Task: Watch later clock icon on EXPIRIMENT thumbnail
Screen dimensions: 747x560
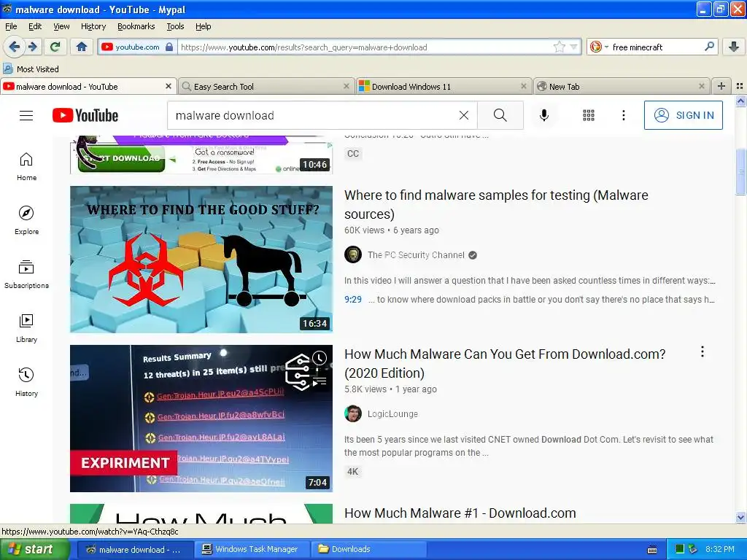Action: tap(320, 357)
